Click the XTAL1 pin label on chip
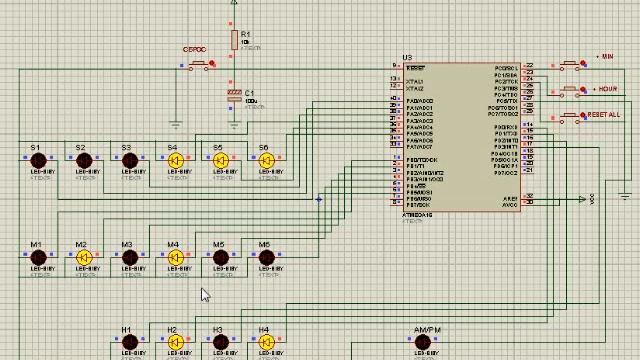Viewport: 640px width, 360px height. tap(415, 82)
